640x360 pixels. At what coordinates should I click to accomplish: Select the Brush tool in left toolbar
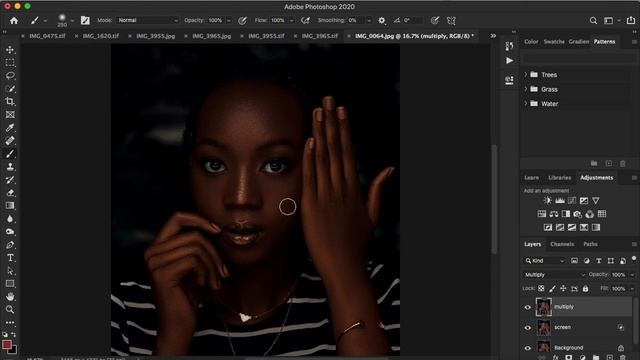point(10,154)
